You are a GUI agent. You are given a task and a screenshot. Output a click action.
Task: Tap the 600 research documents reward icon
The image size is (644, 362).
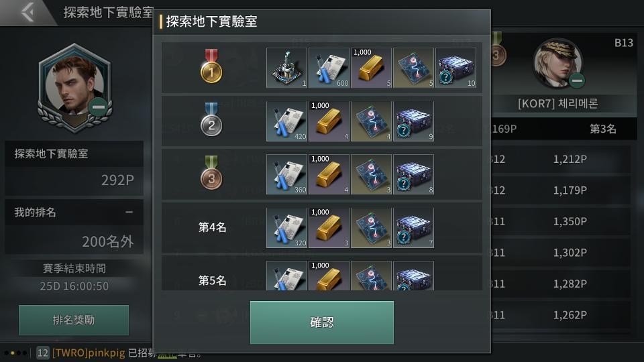(x=329, y=68)
